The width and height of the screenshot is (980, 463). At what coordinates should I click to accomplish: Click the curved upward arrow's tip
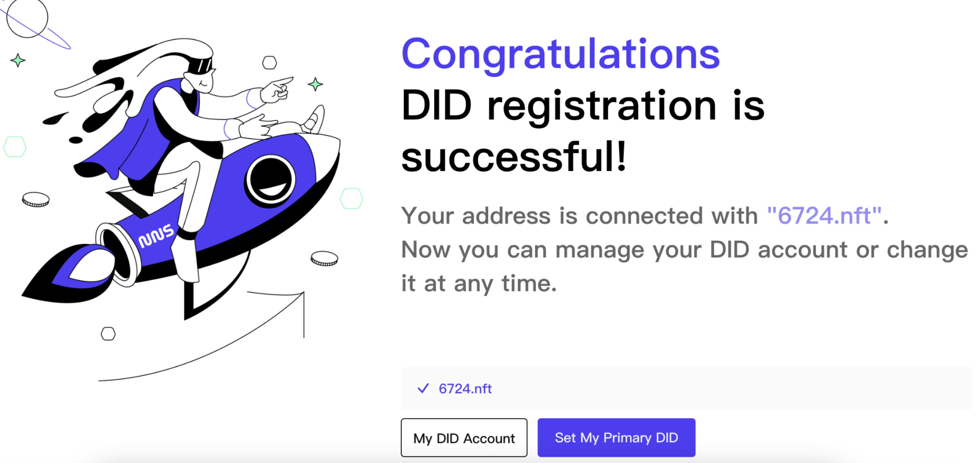pos(302,293)
